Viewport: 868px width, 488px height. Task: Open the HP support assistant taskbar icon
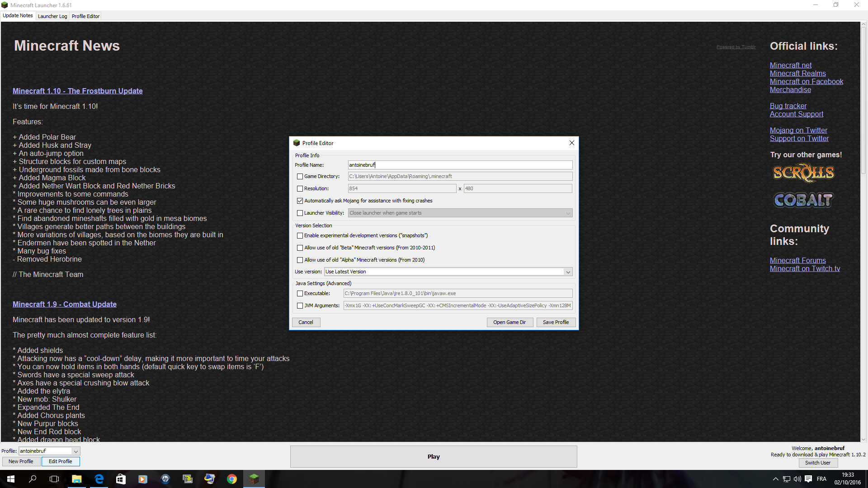coord(165,479)
